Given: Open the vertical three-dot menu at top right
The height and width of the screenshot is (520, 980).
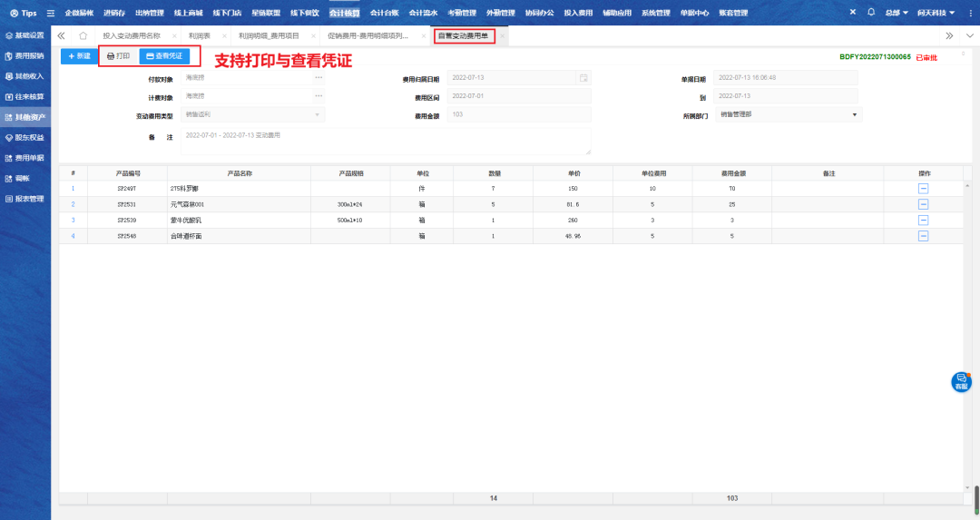Looking at the screenshot, I should pos(970,13).
